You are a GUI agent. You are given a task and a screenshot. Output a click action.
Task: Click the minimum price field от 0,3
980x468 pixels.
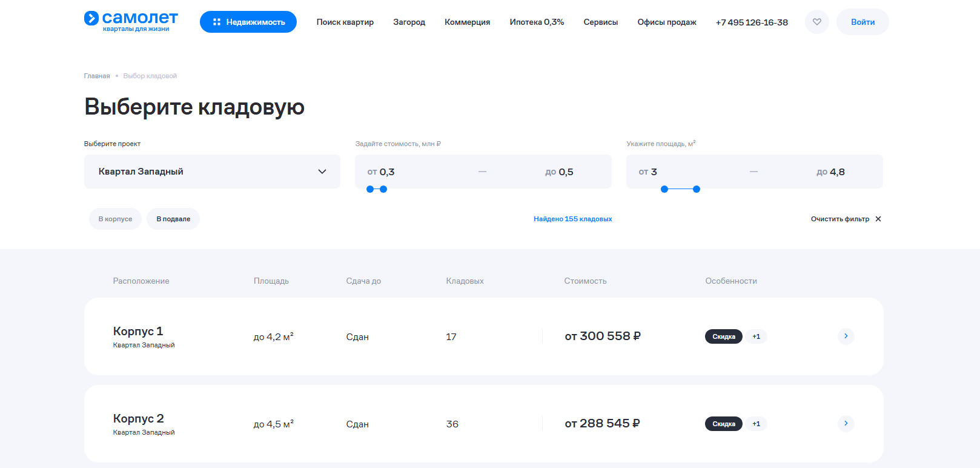tap(381, 172)
